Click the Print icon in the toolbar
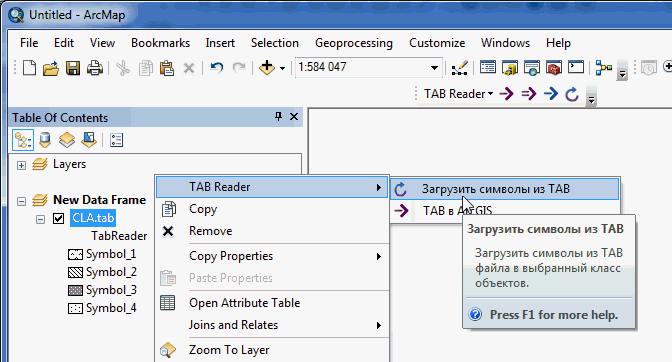 click(95, 68)
